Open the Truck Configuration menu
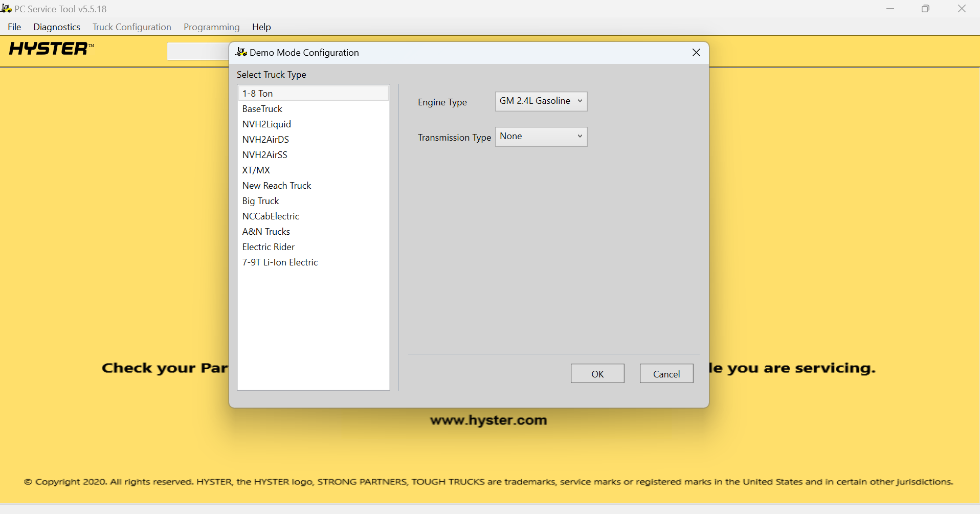Image resolution: width=980 pixels, height=514 pixels. 132,27
